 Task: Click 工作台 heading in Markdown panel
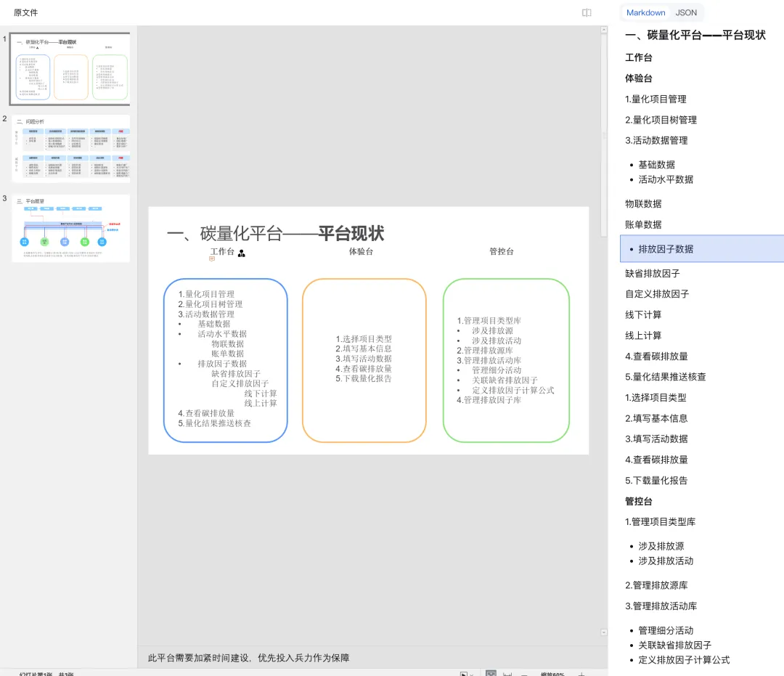pos(639,57)
